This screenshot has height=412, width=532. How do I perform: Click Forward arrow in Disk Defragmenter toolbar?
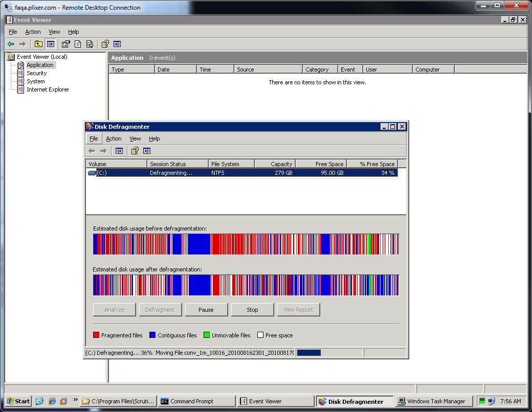click(x=103, y=151)
